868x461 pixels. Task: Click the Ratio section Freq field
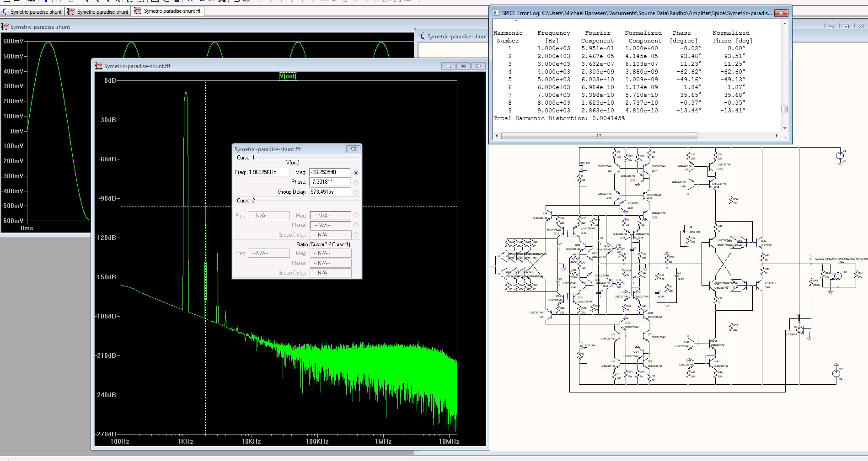pos(268,253)
